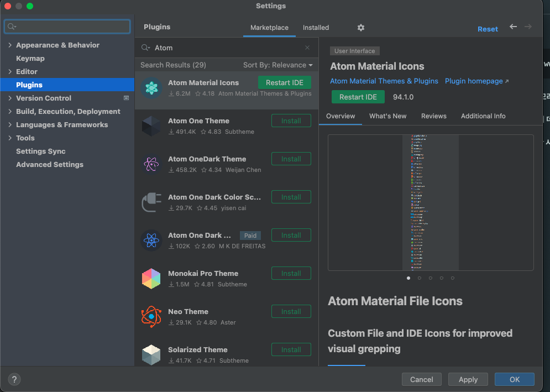This screenshot has width=550, height=392.
Task: Click the Atom One Dark Color Scheme plug icon
Action: (151, 202)
